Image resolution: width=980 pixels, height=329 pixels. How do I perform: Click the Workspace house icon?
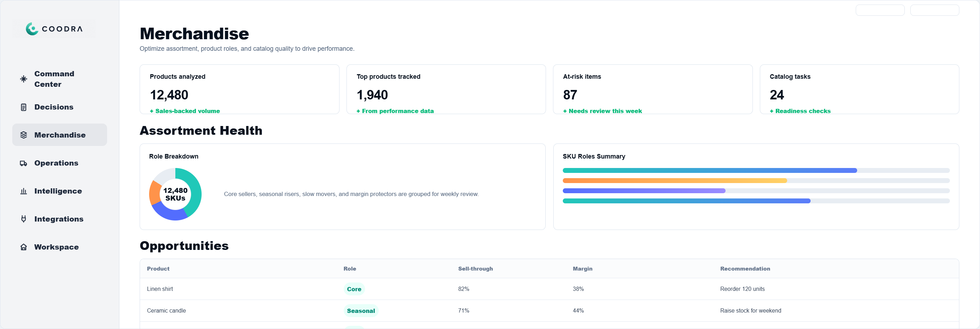click(23, 247)
